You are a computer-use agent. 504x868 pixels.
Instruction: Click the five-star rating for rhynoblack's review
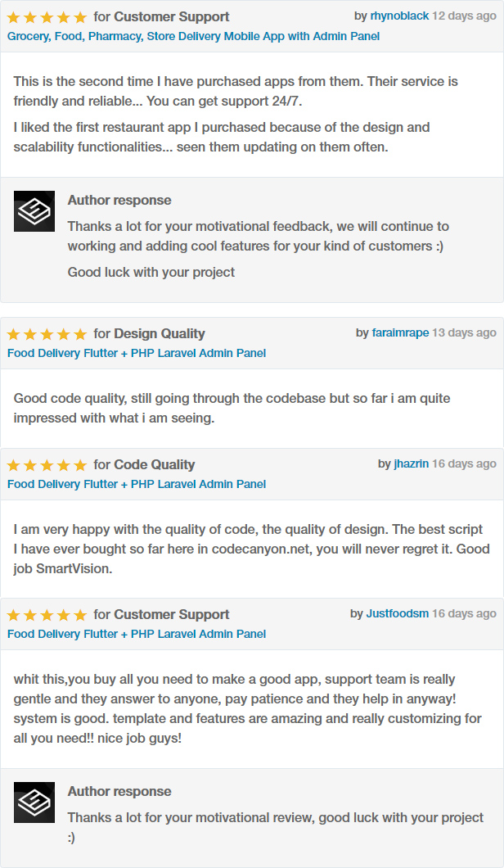tap(47, 17)
